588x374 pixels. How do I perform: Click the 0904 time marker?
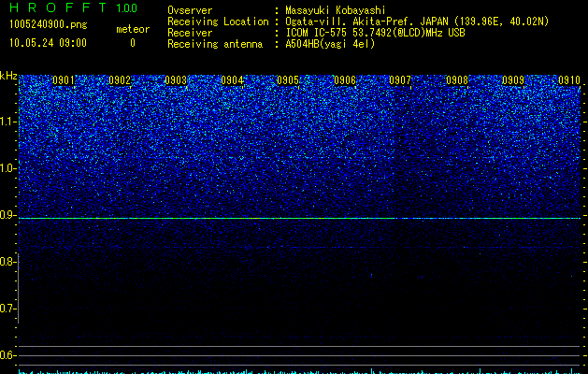[x=232, y=80]
